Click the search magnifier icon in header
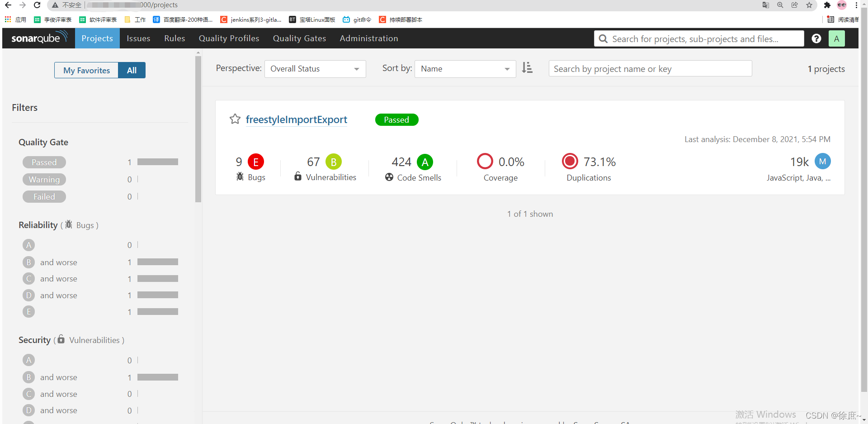 pos(603,39)
